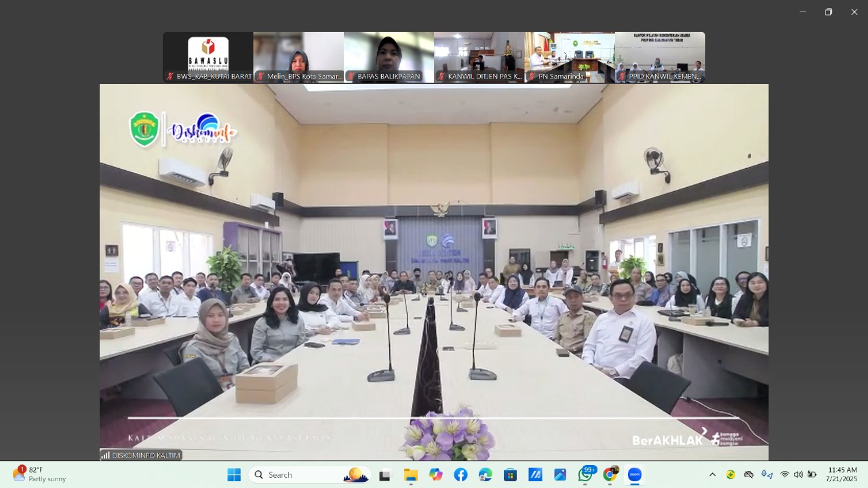Open the Zoom app in the taskbar
Viewport: 868px width, 488px height.
coord(635,474)
